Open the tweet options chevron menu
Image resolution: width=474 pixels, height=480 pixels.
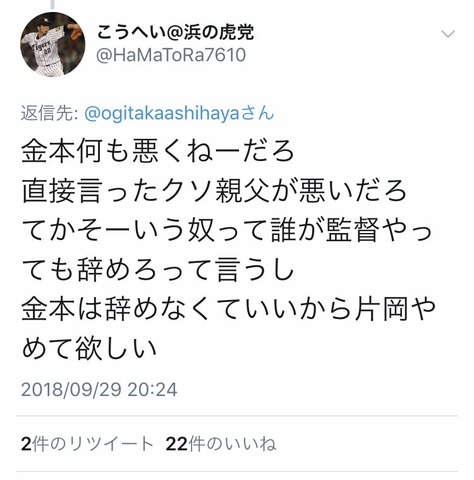(x=448, y=34)
